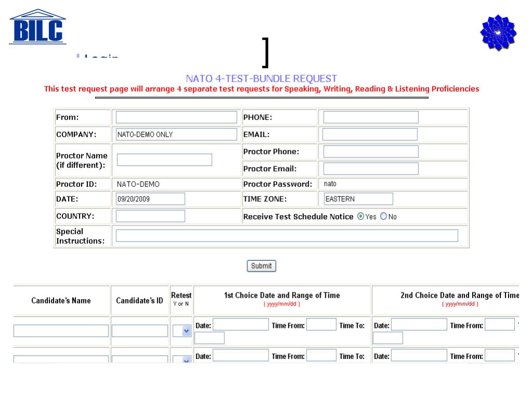Click first row 2nd Choice Time To field
532x399 pixels.
coord(388,338)
